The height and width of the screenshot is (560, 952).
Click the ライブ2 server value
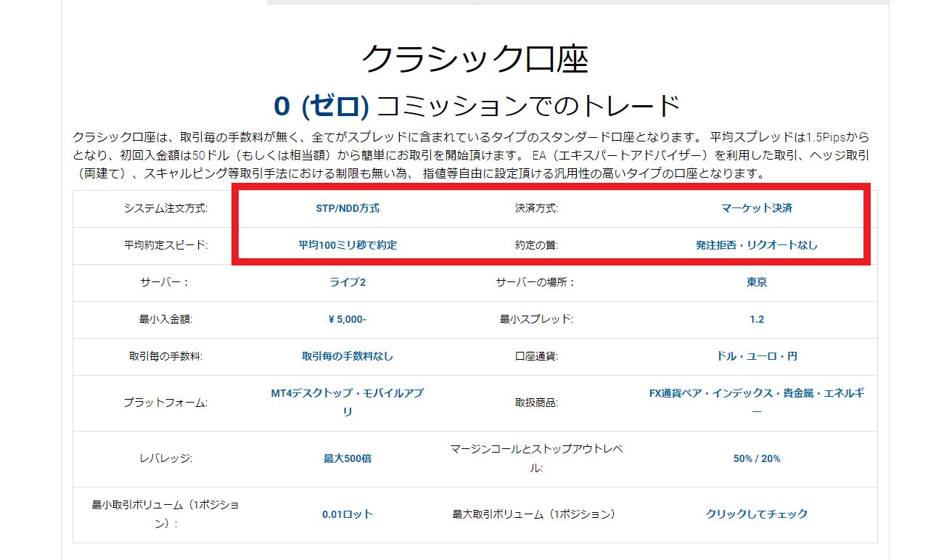coord(348,282)
